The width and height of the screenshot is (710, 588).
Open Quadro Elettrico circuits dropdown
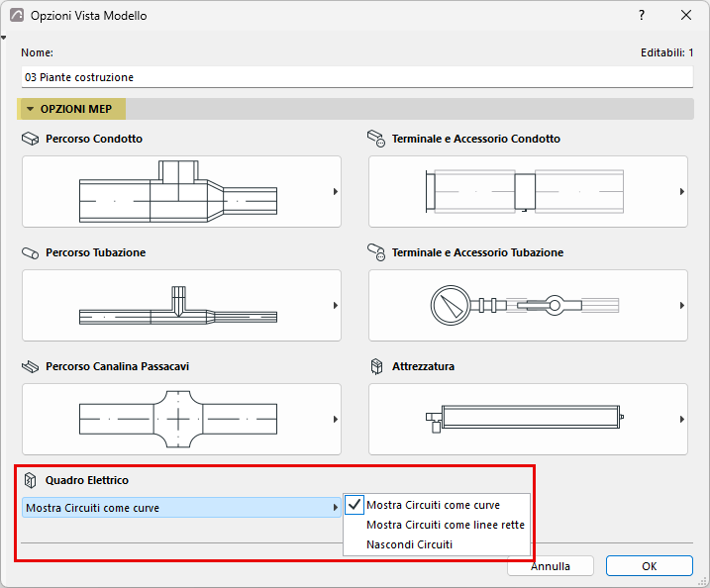[x=181, y=508]
